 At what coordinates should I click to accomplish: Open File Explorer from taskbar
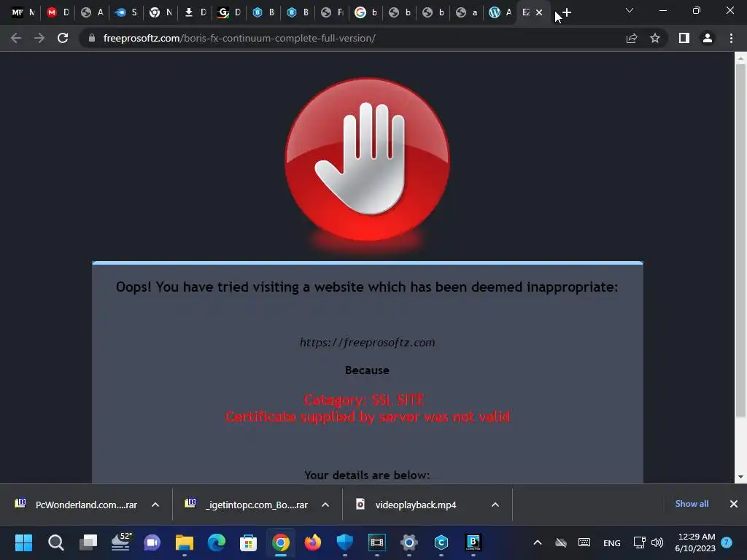click(x=185, y=542)
